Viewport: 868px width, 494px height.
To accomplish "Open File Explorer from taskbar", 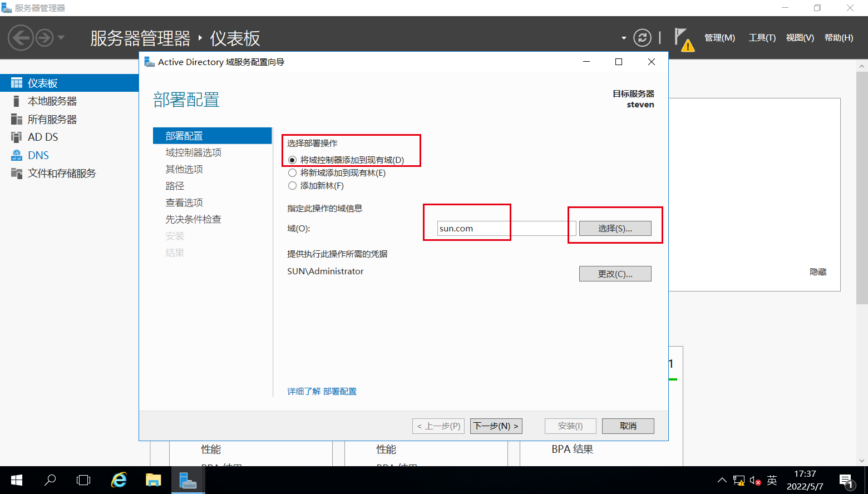I will click(x=153, y=480).
